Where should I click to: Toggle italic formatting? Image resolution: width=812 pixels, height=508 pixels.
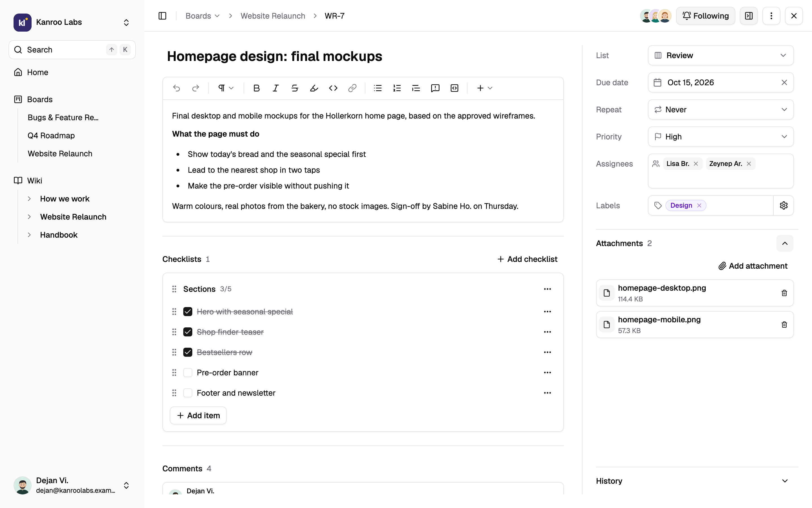275,88
